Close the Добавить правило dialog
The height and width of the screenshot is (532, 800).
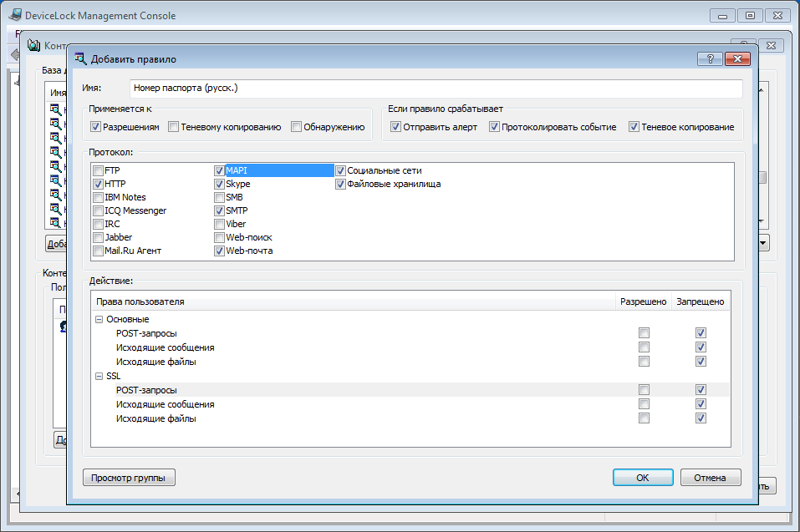tap(737, 58)
